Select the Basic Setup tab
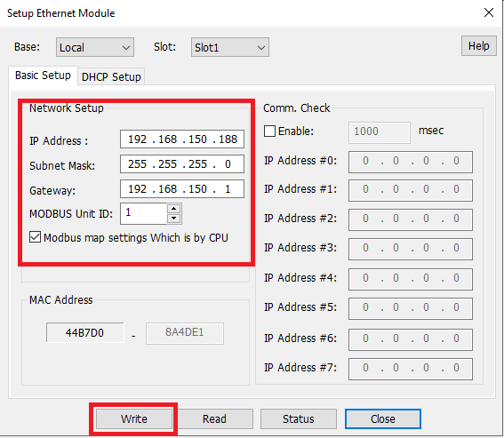Viewport: 504px width, 438px height. (x=43, y=76)
